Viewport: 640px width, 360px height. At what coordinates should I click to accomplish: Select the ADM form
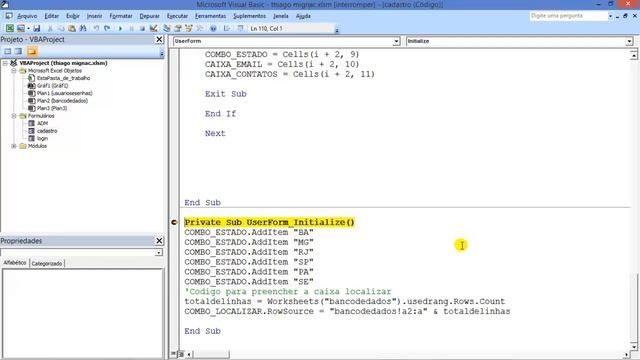42,123
